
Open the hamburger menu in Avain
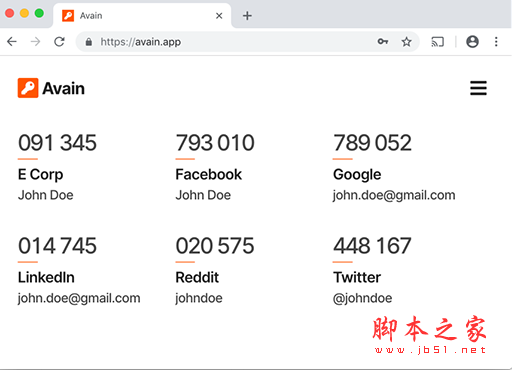(478, 88)
